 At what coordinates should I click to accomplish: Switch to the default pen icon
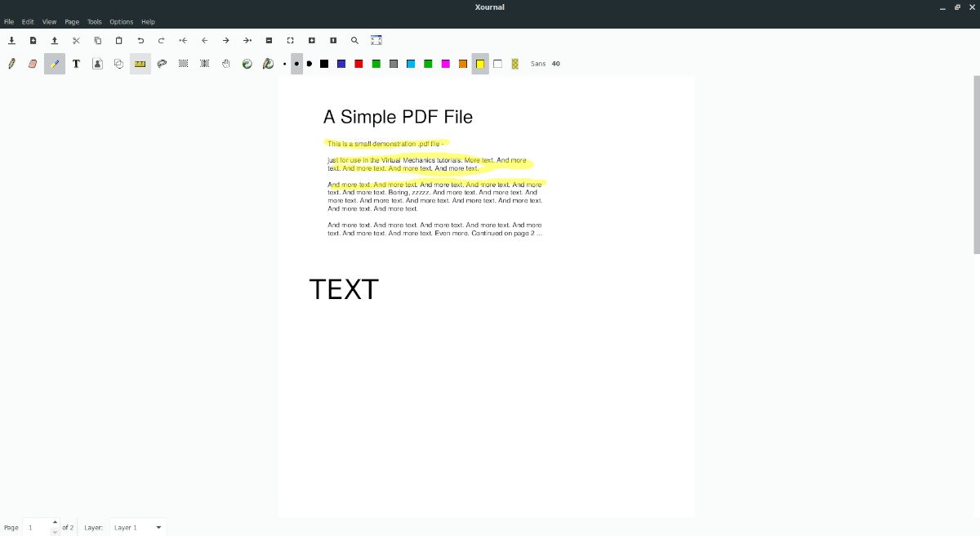click(268, 64)
